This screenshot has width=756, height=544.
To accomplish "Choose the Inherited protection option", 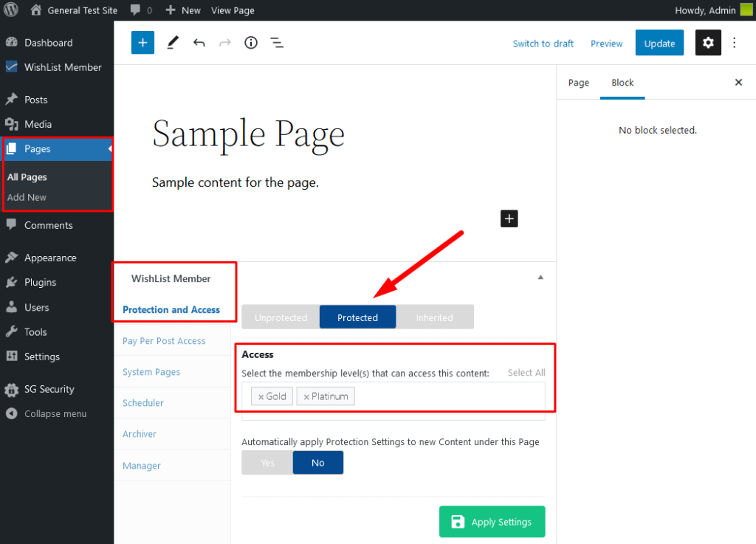I will tap(434, 317).
